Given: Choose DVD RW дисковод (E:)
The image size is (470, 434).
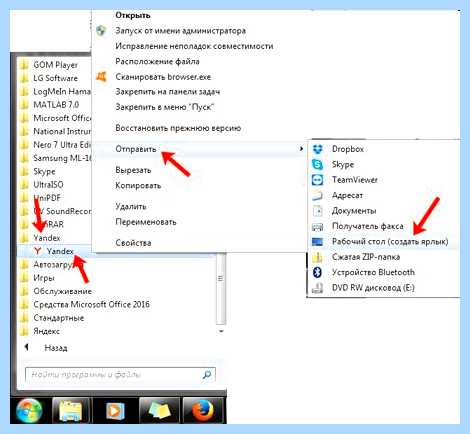Looking at the screenshot, I should coord(373,288).
